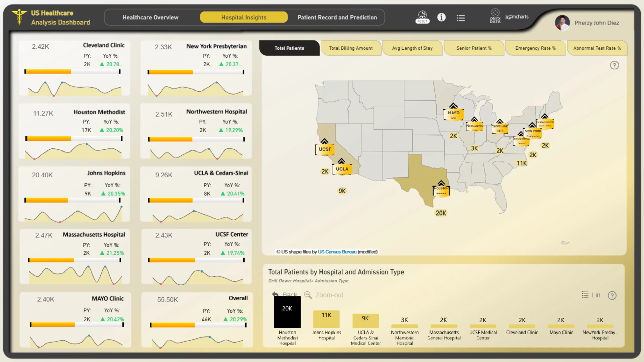Click the Zoom-out magnifier icon
The height and width of the screenshot is (362, 644).
[308, 295]
